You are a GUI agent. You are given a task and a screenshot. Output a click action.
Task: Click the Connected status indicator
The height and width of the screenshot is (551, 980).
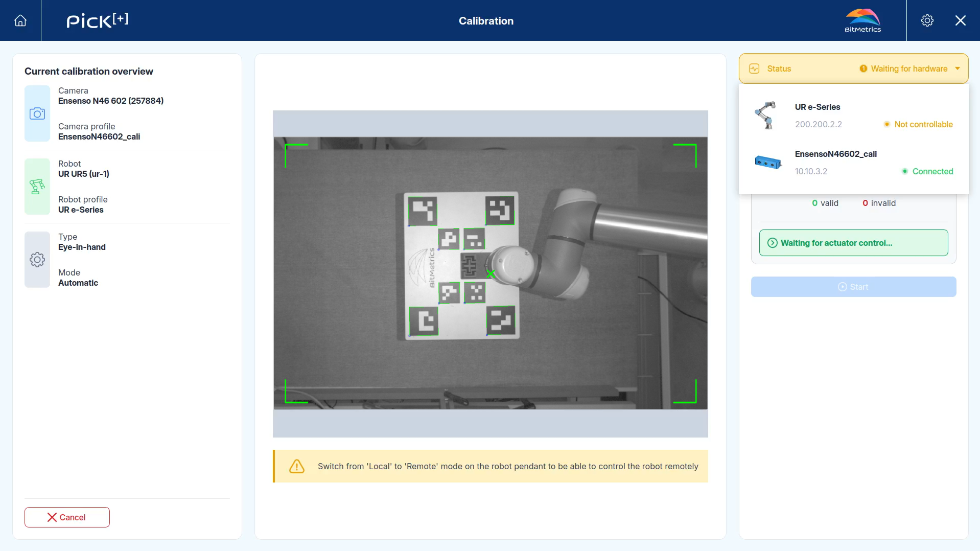927,171
